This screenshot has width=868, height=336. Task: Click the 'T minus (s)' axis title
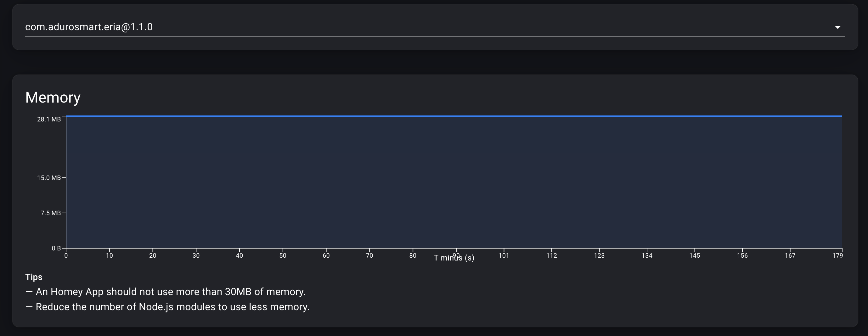454,258
